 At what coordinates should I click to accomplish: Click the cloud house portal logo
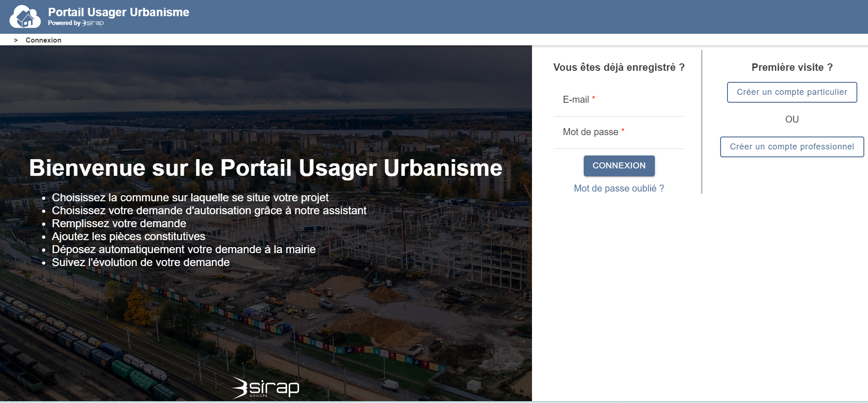(25, 17)
